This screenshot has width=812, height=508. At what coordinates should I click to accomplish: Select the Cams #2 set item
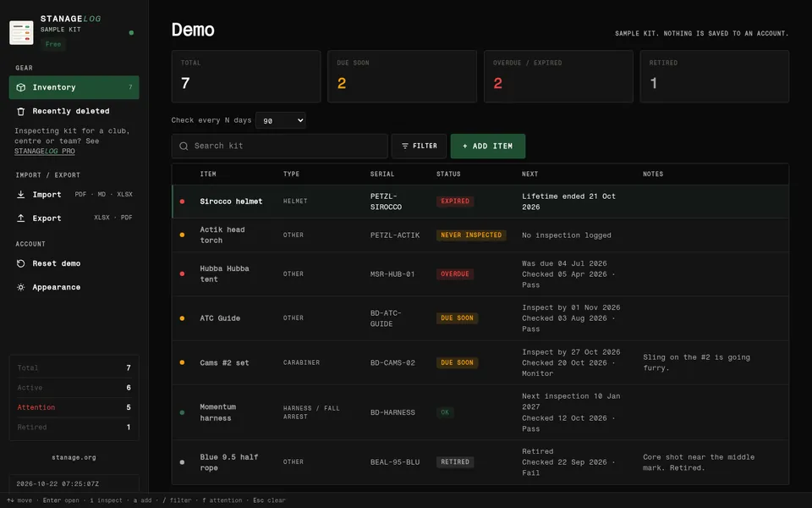click(225, 363)
